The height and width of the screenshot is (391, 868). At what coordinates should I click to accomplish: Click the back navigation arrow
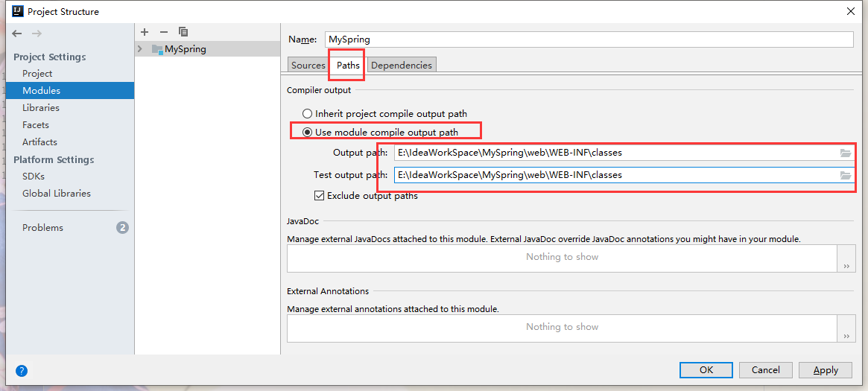click(18, 34)
